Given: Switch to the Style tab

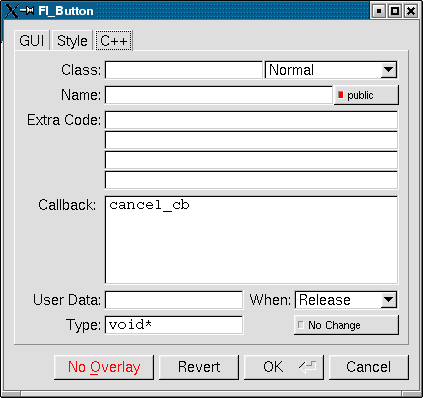Looking at the screenshot, I should pos(72,41).
